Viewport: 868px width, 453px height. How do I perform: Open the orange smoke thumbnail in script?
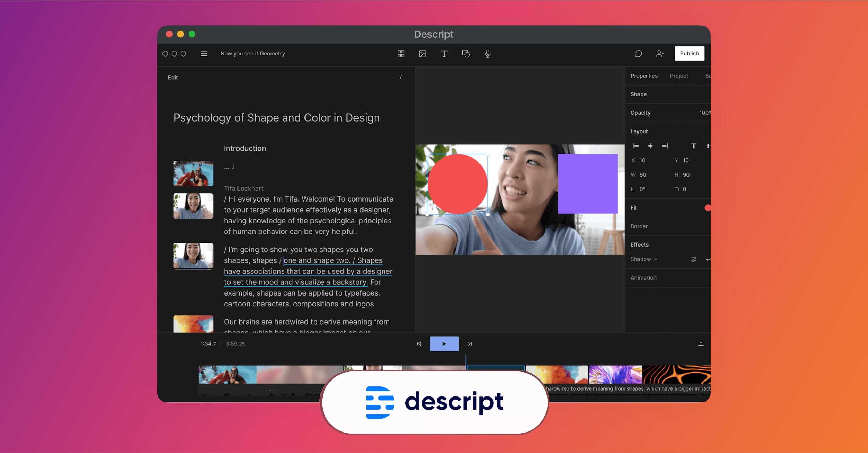tap(193, 324)
